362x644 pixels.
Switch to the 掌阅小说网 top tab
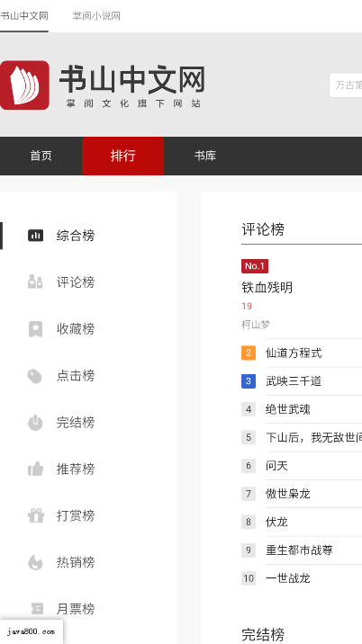tap(96, 16)
